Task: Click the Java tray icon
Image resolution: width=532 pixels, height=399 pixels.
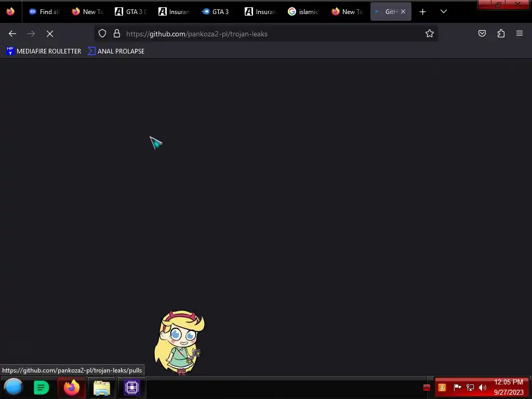Action: pyautogui.click(x=442, y=388)
